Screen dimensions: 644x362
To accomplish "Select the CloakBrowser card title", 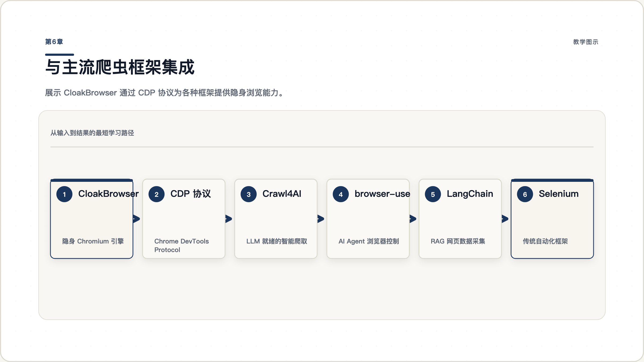I will tap(108, 194).
